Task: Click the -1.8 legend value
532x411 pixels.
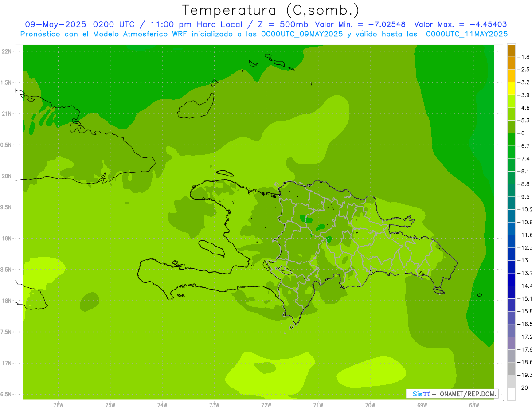Action: [x=524, y=57]
